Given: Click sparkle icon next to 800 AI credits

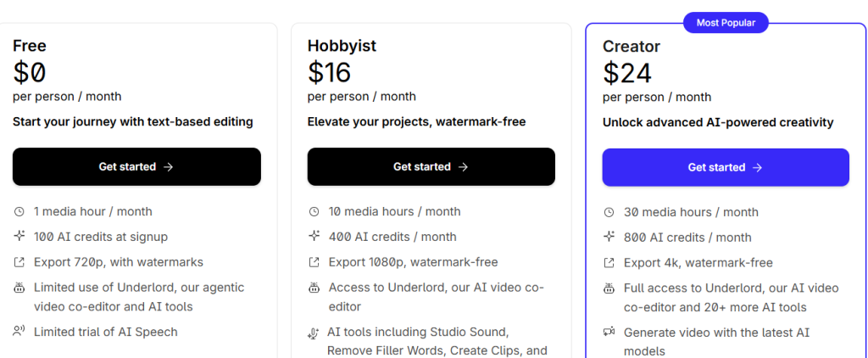Looking at the screenshot, I should pos(609,238).
